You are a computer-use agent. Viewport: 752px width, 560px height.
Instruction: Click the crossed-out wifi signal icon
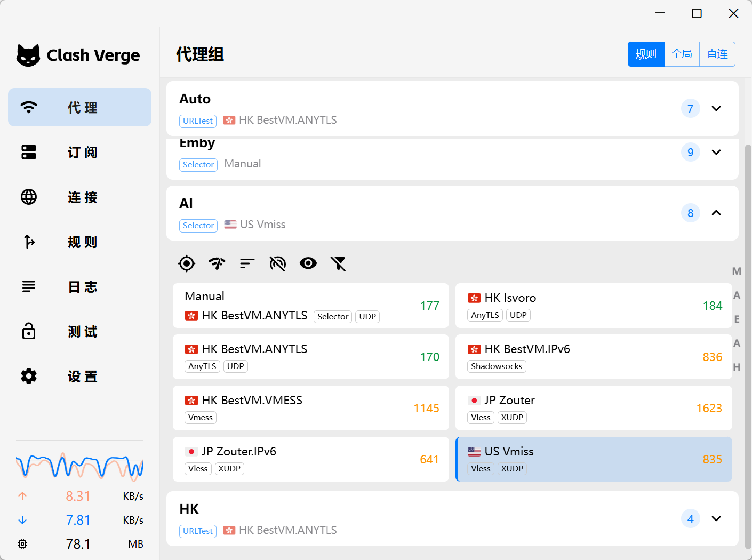278,263
